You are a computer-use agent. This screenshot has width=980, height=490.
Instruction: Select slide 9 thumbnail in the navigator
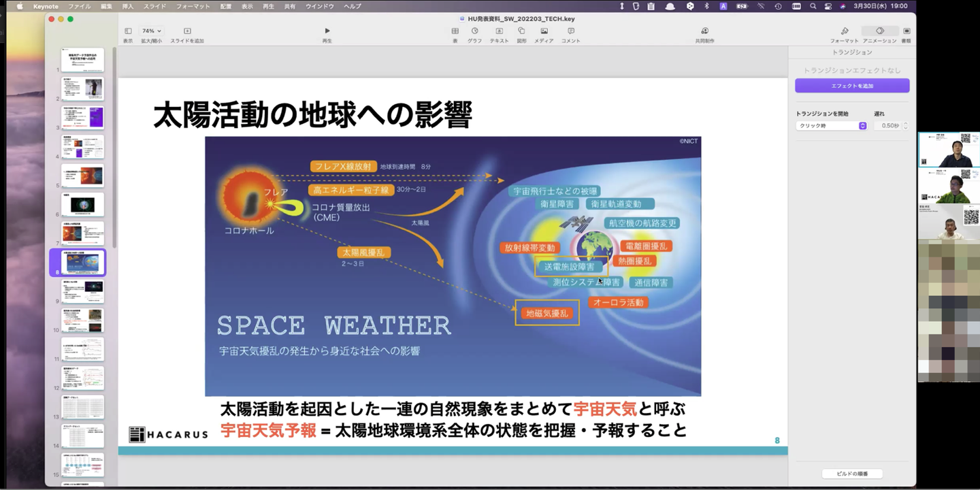click(x=82, y=291)
